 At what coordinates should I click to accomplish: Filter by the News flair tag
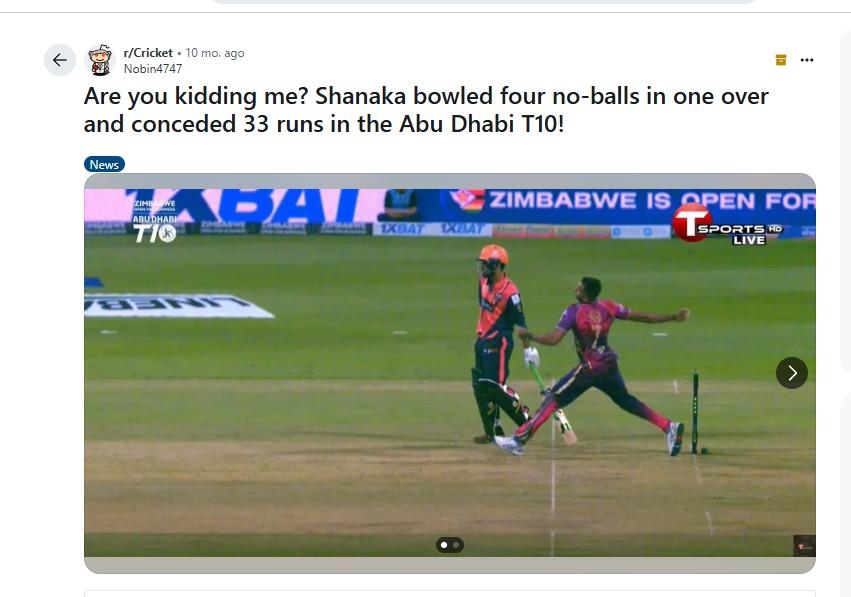coord(104,164)
